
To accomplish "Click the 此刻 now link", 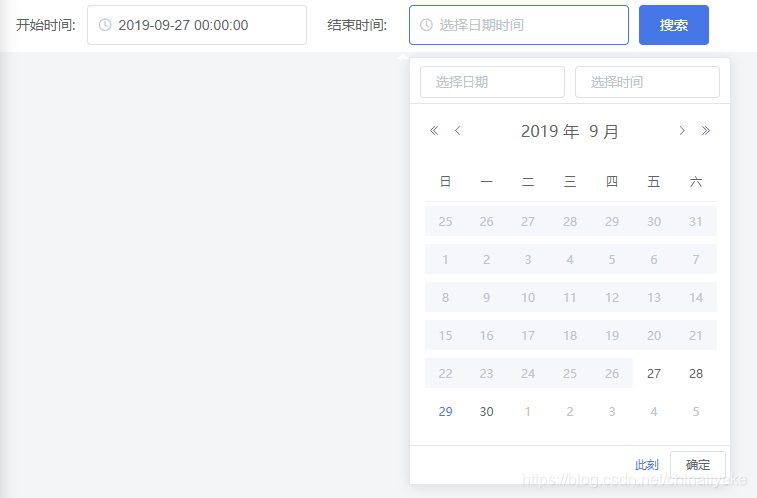I will point(646,465).
